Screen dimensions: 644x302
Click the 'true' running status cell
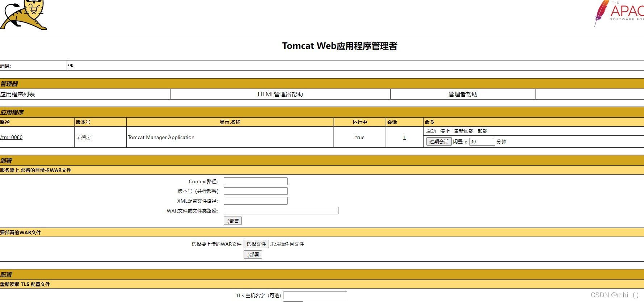[x=360, y=137]
